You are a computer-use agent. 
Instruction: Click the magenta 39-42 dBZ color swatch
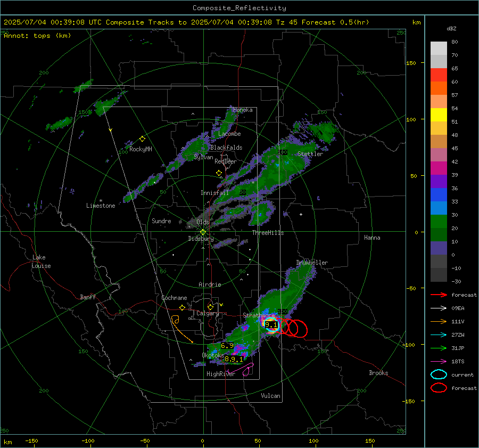click(439, 168)
